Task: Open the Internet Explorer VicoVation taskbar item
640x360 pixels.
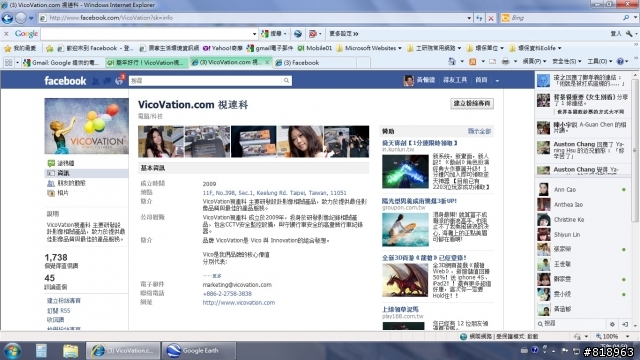Action: pos(123,351)
